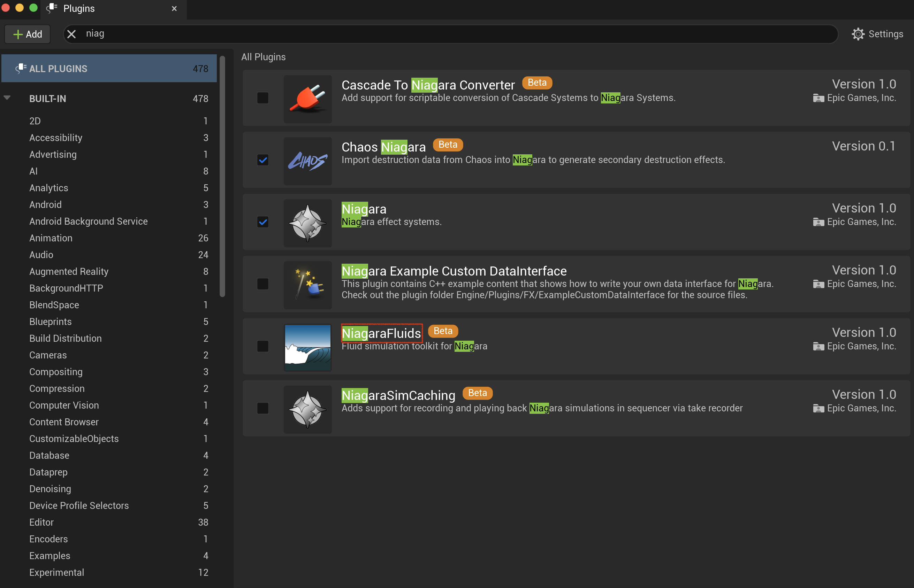Select the Advertising category
The width and height of the screenshot is (914, 588).
click(x=109, y=155)
